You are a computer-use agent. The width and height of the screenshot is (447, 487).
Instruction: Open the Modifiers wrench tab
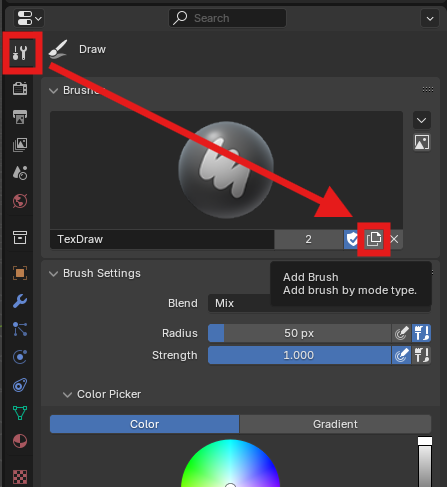coord(20,301)
